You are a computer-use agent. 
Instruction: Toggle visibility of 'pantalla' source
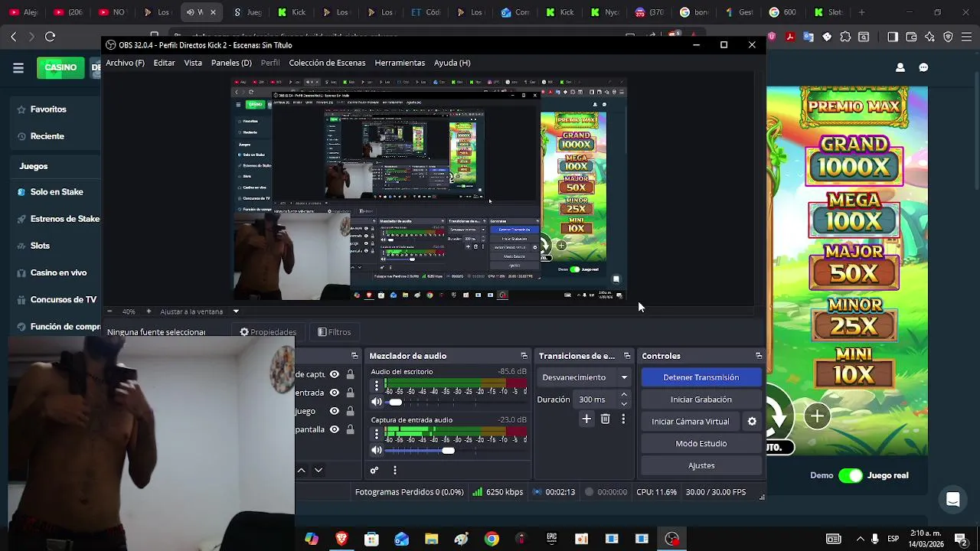(x=334, y=429)
